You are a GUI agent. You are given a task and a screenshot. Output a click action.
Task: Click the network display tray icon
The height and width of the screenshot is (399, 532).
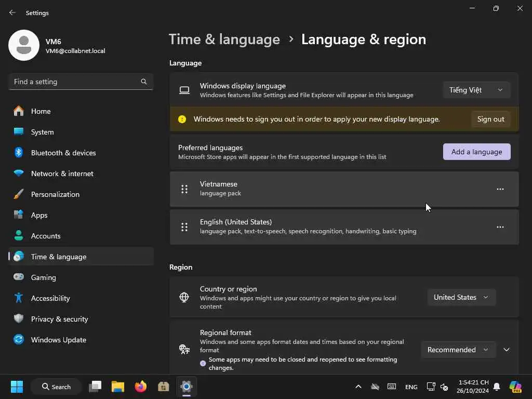pyautogui.click(x=431, y=387)
